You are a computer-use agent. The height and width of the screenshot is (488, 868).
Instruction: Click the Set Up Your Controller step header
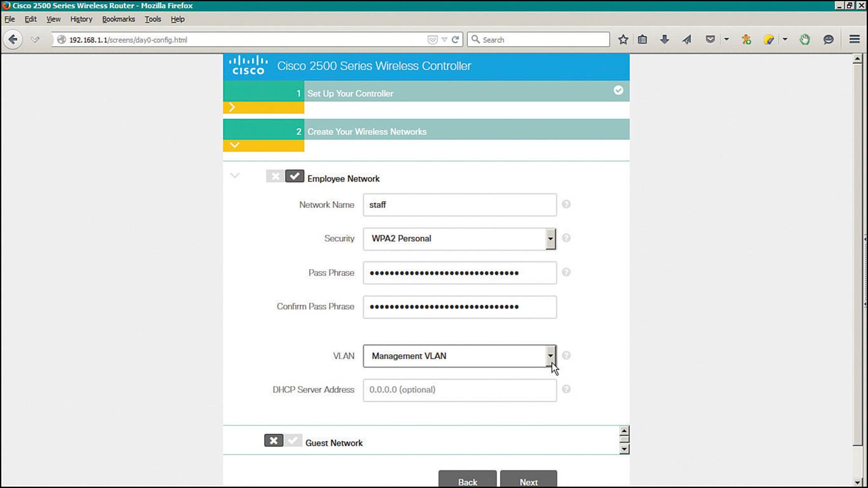(426, 91)
